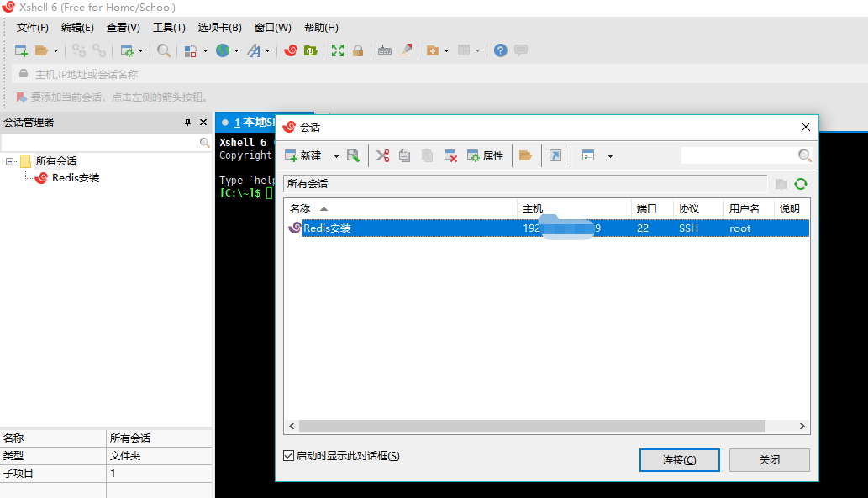
Task: Click the new session icon in main toolbar
Action: (21, 50)
